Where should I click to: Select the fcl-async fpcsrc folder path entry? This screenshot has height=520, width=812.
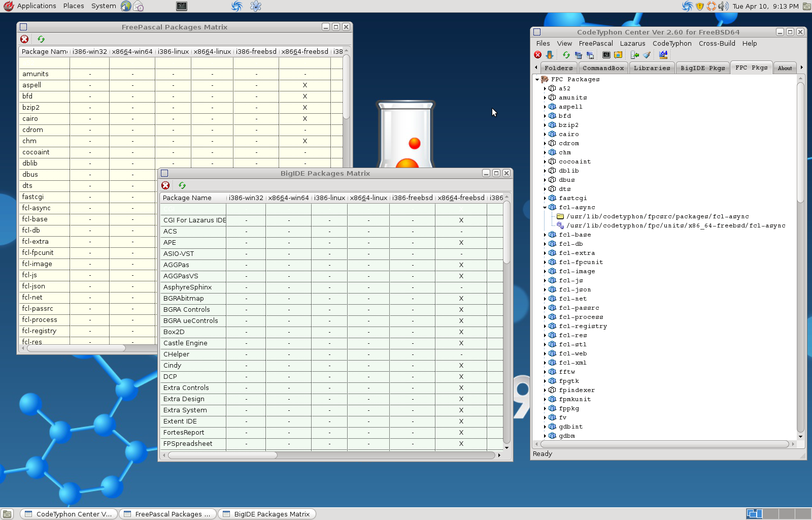coord(658,216)
